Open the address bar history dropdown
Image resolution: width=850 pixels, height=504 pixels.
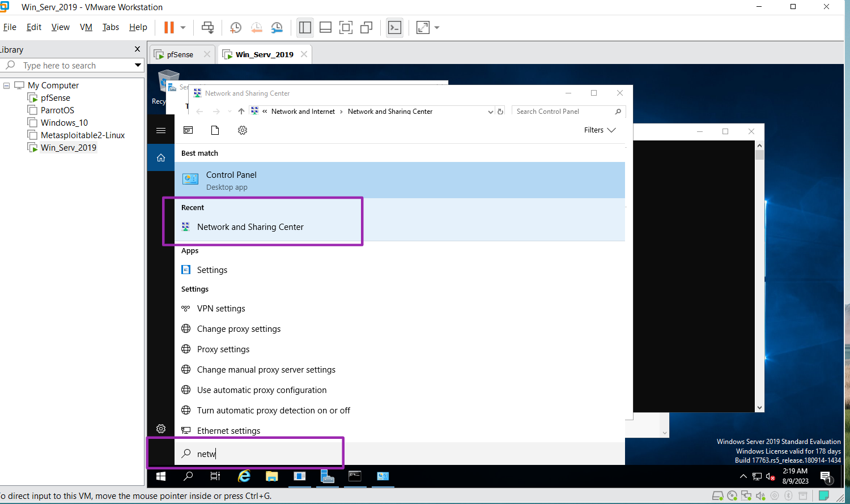[491, 112]
